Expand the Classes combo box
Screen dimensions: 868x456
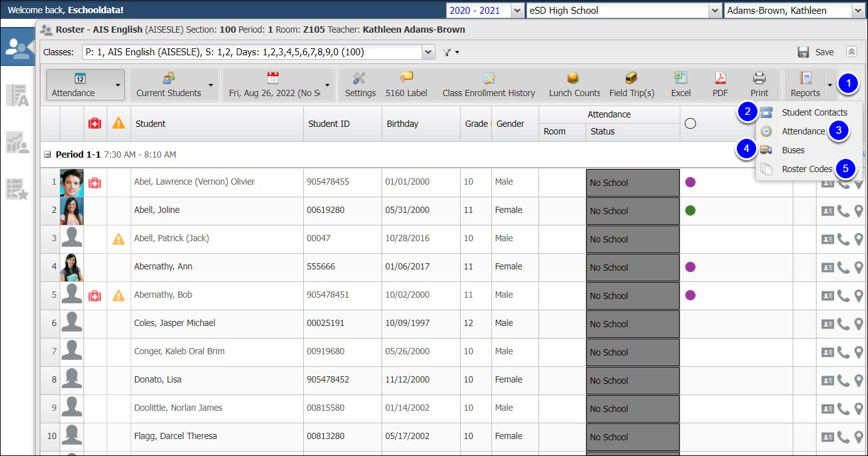pos(428,52)
